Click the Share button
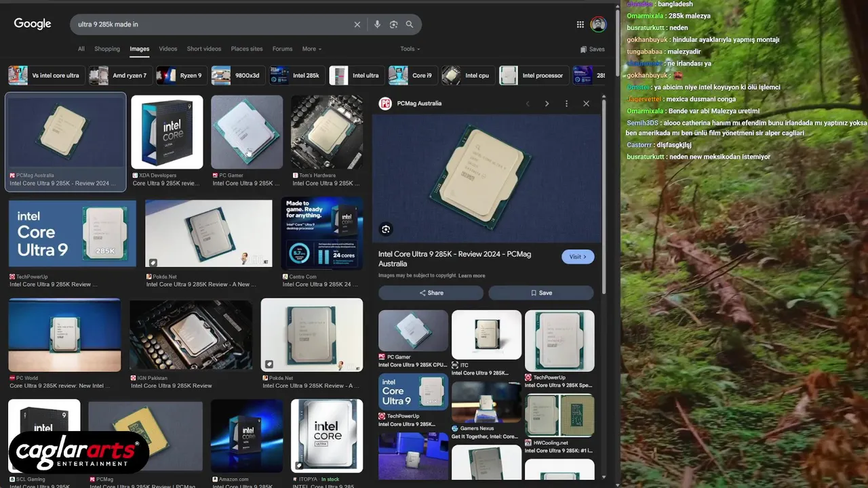This screenshot has width=868, height=488. point(431,293)
